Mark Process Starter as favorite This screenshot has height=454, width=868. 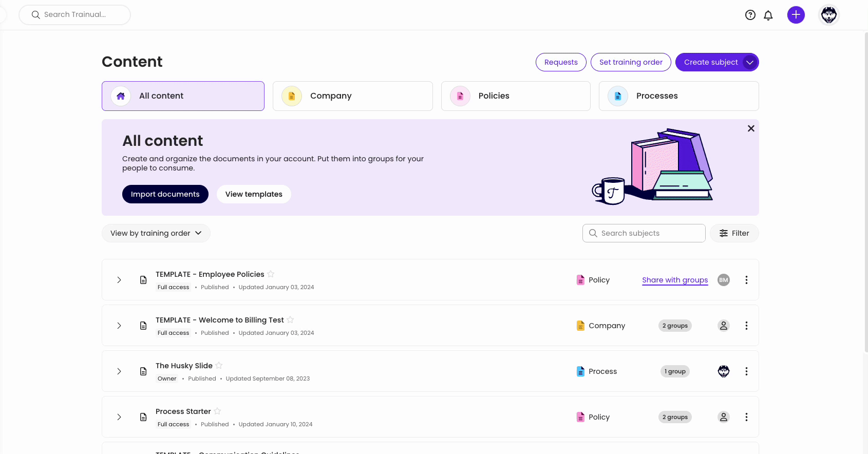pyautogui.click(x=217, y=411)
